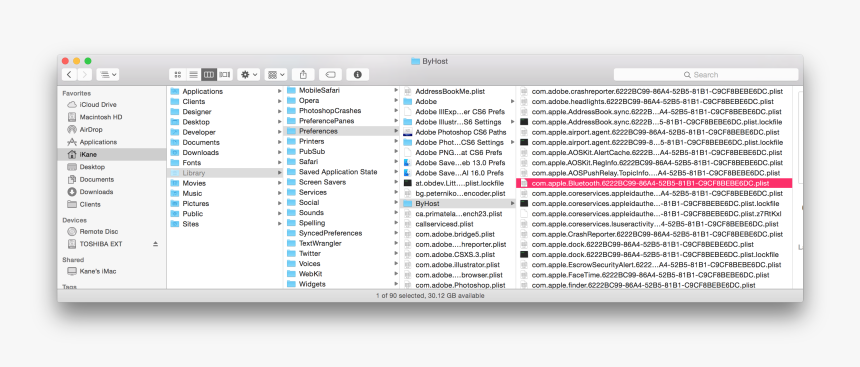Click the Share toolbar button
860x367 pixels.
point(303,75)
